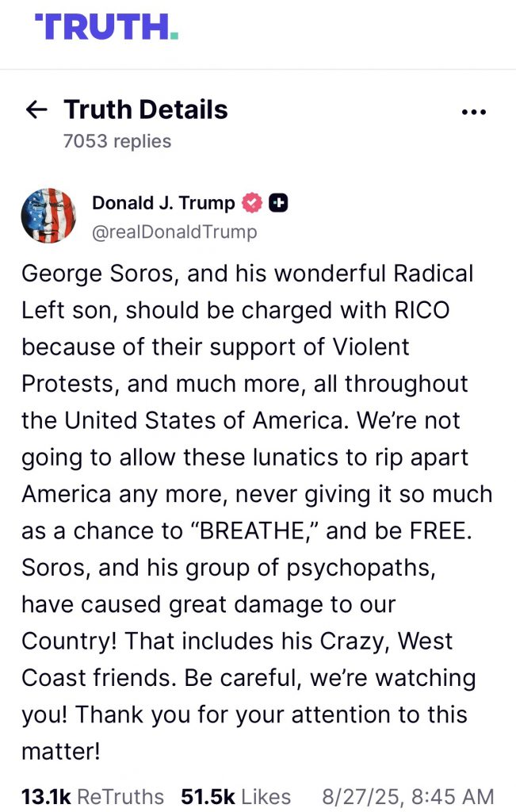Click the @realDonaldTrump handle
Viewport: 516px width, 812px height.
pos(174,232)
